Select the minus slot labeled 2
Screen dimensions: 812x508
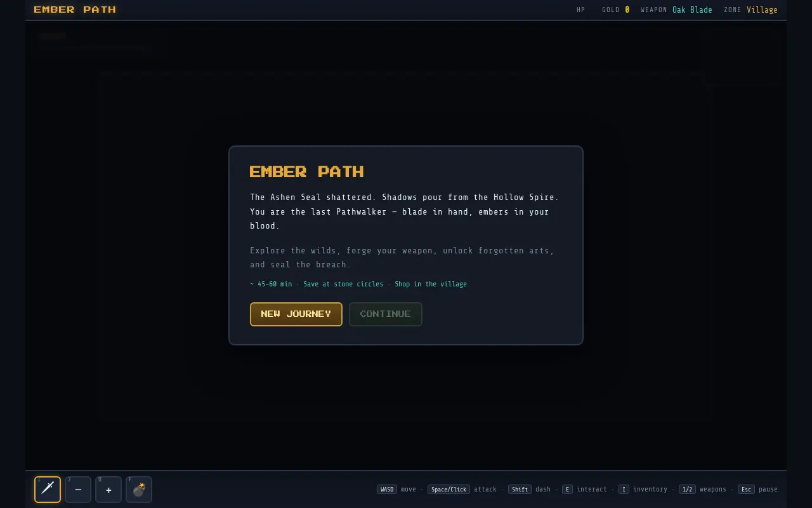pyautogui.click(x=78, y=490)
